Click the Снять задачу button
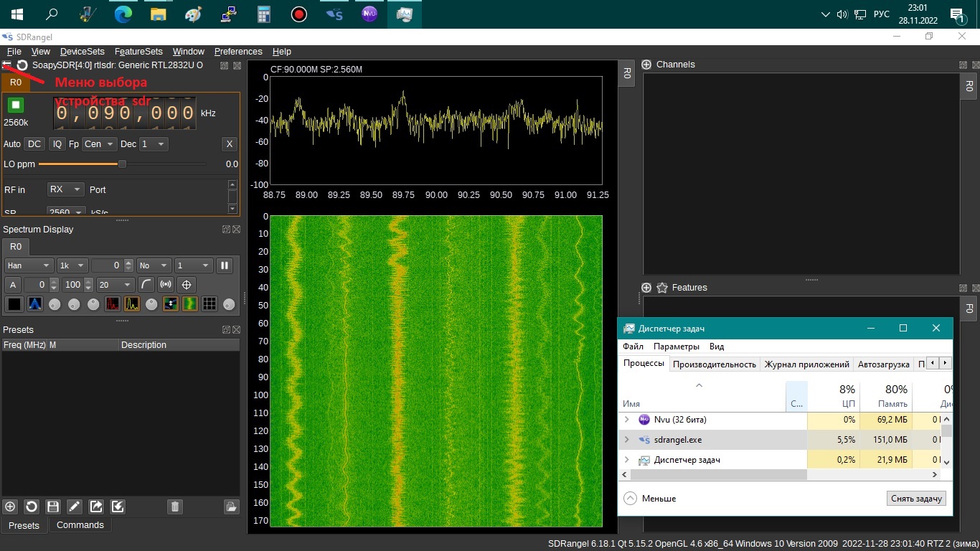Image resolution: width=980 pixels, height=551 pixels. 916,499
